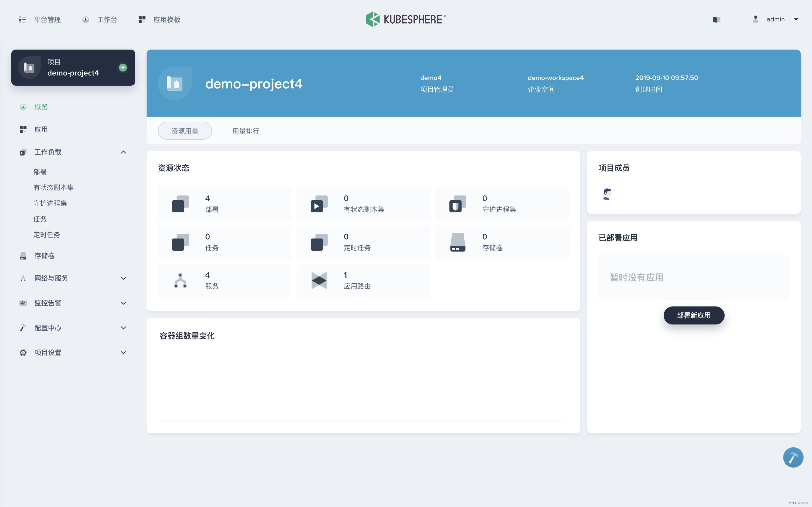Screen dimensions: 812x507
Task: Collapse the workloads (工作负载) menu section
Action: tap(123, 152)
